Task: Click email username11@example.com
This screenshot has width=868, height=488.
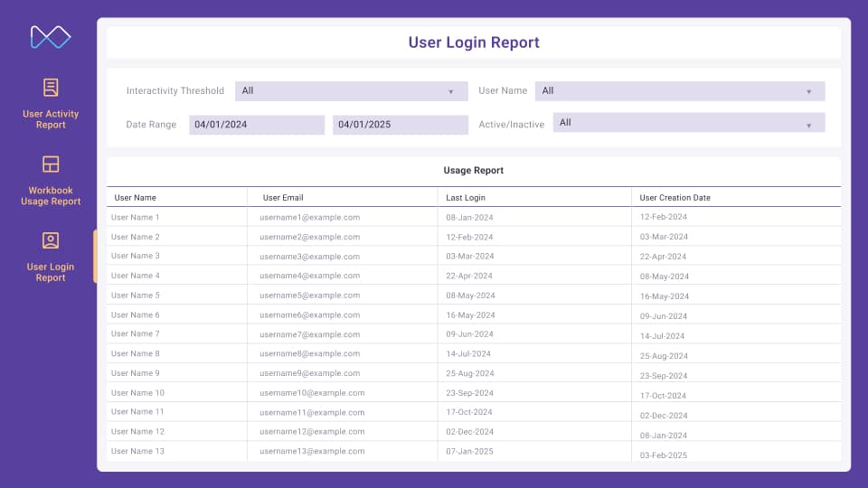Action: pos(312,413)
